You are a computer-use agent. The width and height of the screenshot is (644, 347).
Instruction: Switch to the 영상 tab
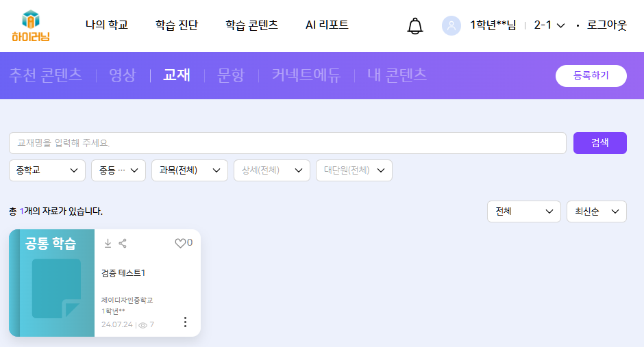[123, 75]
